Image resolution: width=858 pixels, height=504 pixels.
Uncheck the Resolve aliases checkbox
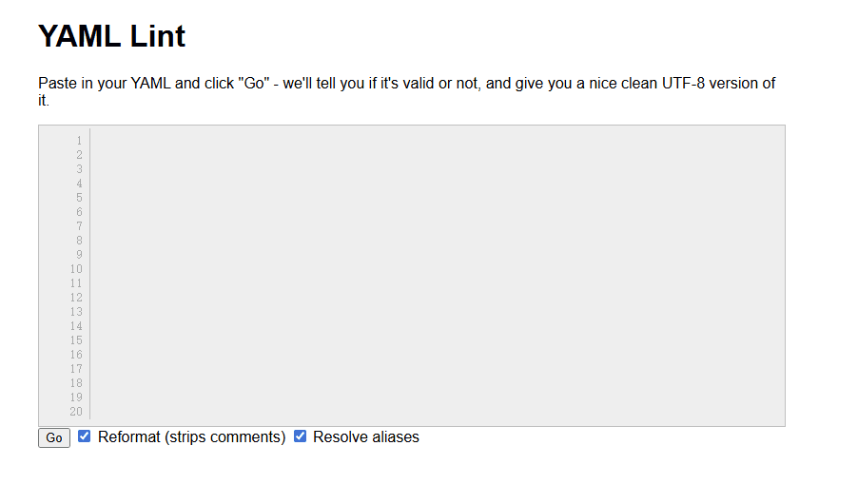point(301,436)
